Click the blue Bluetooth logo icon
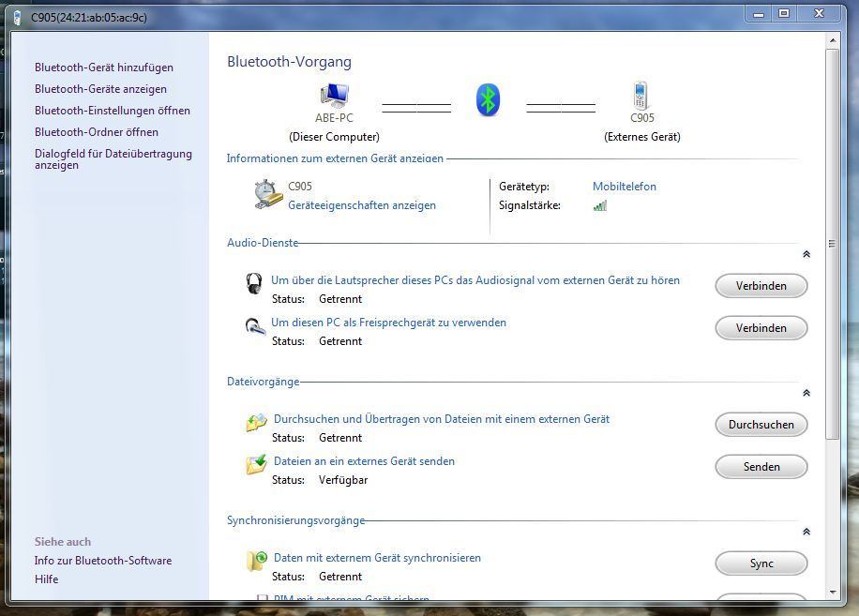The image size is (859, 616). click(x=488, y=99)
